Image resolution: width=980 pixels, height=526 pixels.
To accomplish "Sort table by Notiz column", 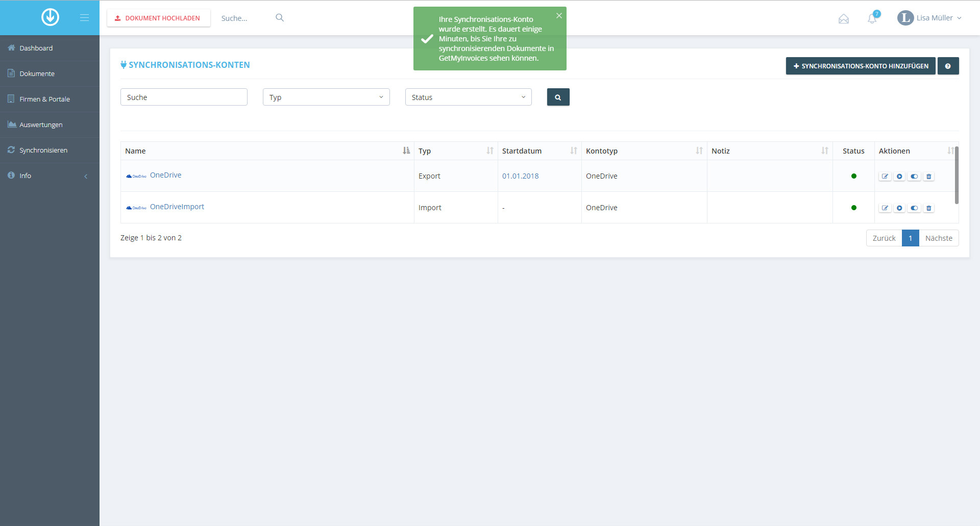I will (770, 151).
